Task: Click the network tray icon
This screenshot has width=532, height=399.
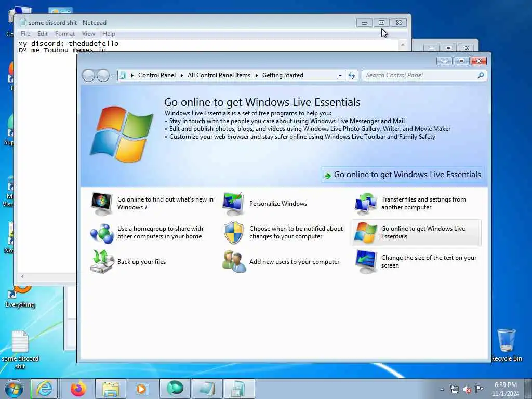Action: pos(454,389)
